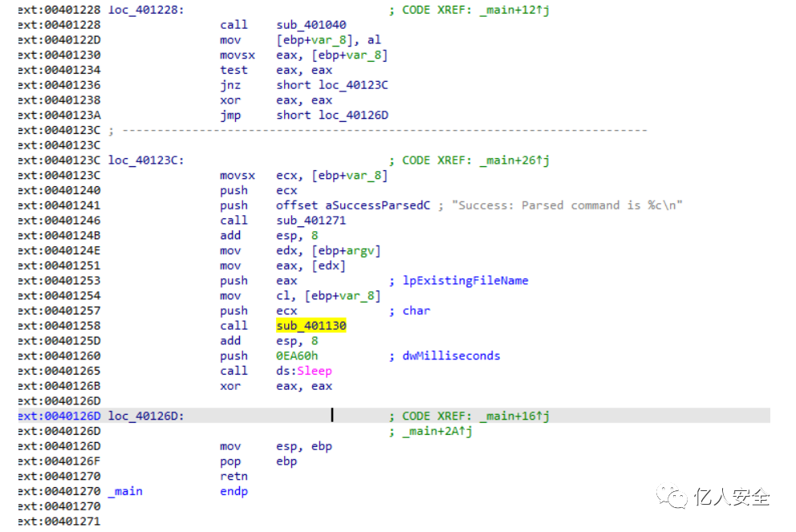796x532 pixels.
Task: Click the loc_40123C label definition
Action: [x=146, y=160]
